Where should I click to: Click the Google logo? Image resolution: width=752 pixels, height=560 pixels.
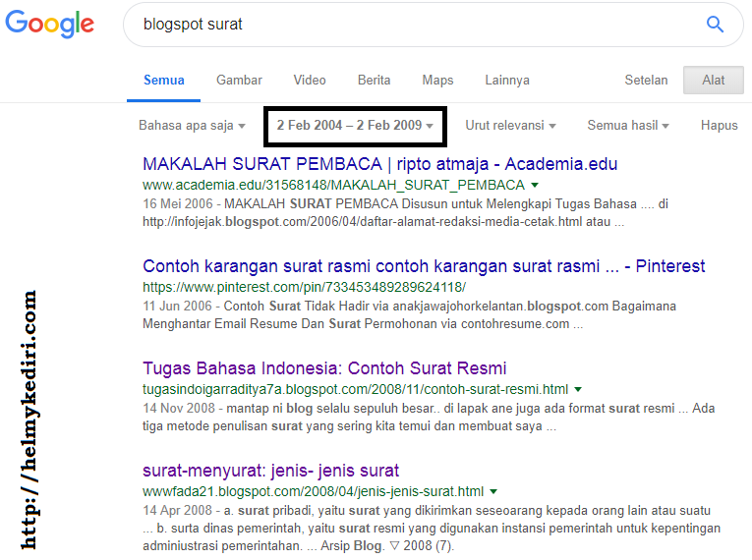tap(49, 24)
